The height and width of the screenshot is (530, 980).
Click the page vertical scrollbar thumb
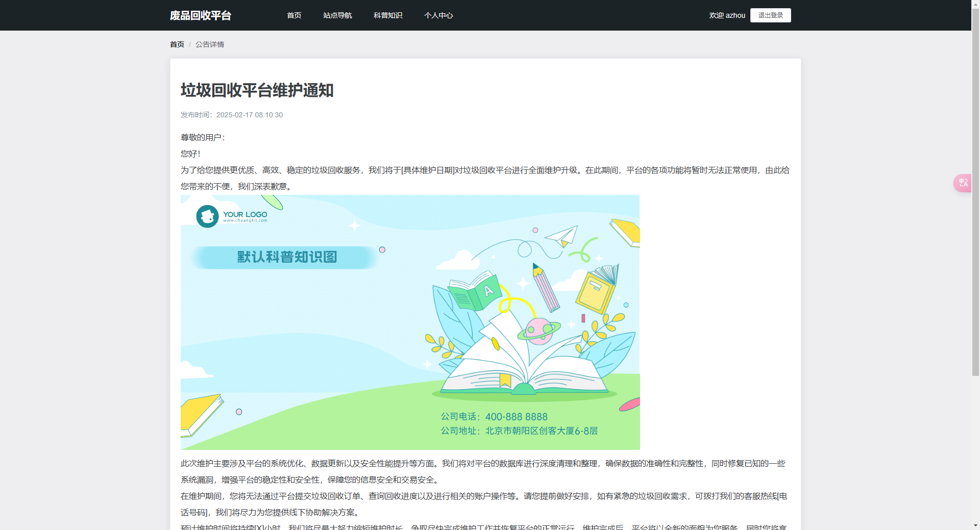pyautogui.click(x=975, y=193)
